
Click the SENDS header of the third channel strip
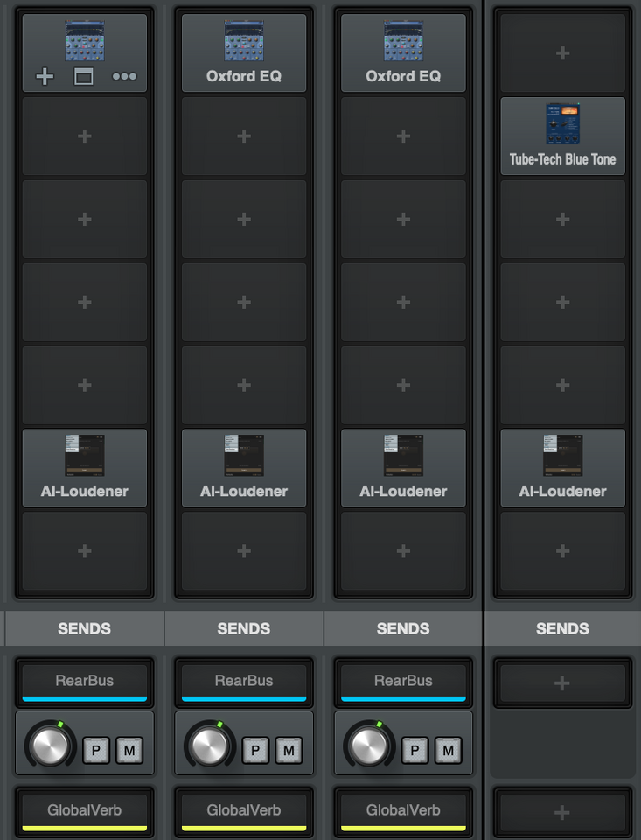[x=403, y=628]
